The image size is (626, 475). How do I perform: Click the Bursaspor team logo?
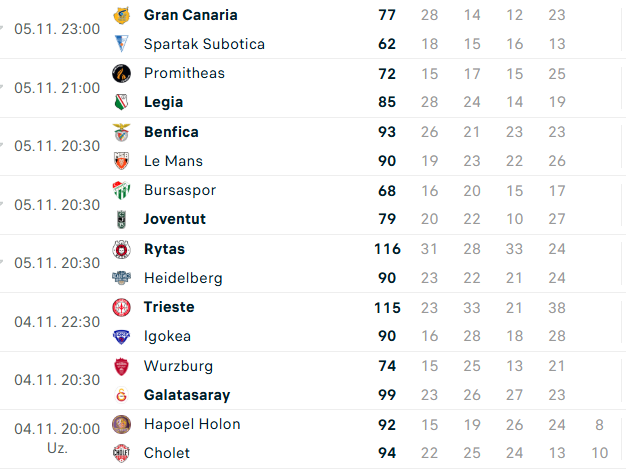point(122,190)
